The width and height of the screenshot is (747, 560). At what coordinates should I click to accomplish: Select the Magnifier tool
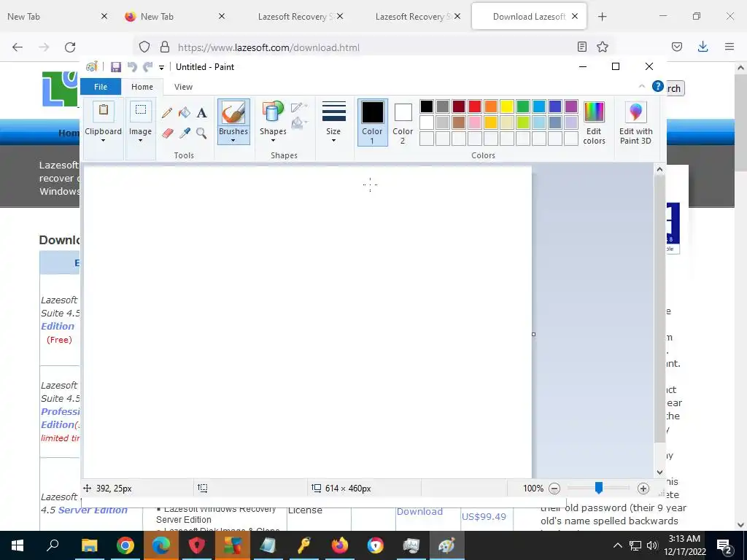[201, 133]
